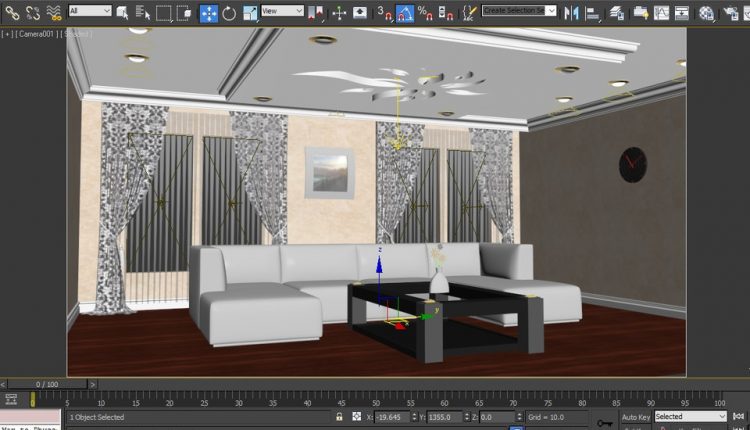750x430 pixels.
Task: Open the Schematic View icon
Action: tap(682, 13)
